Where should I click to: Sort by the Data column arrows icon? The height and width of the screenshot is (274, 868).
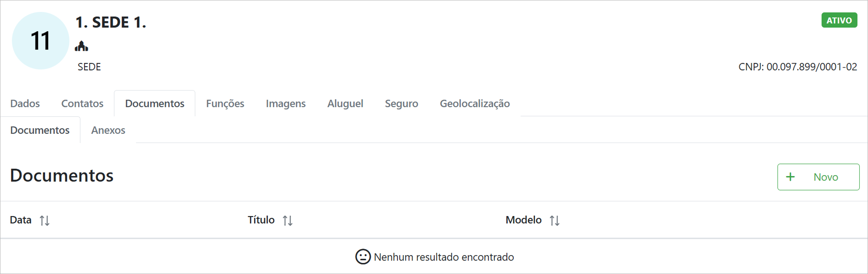(45, 221)
